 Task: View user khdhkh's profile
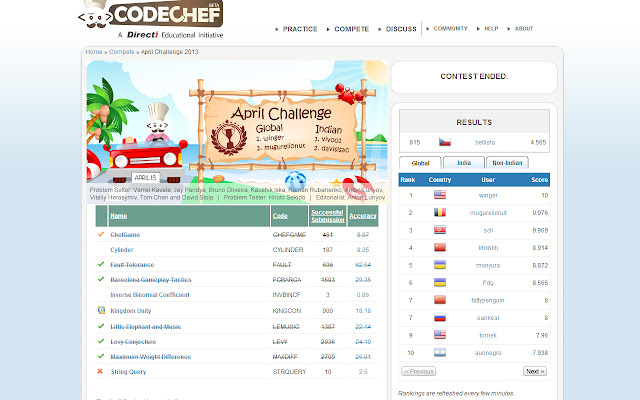click(488, 248)
